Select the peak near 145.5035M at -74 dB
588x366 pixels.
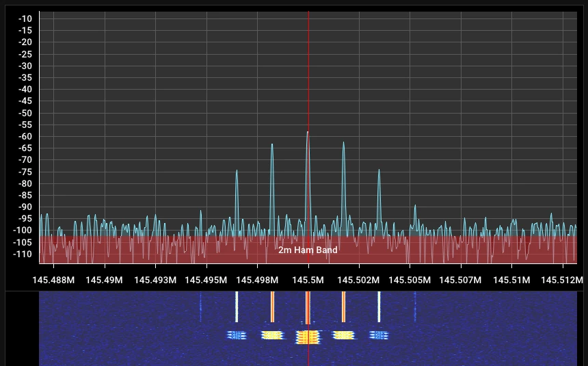coord(379,170)
